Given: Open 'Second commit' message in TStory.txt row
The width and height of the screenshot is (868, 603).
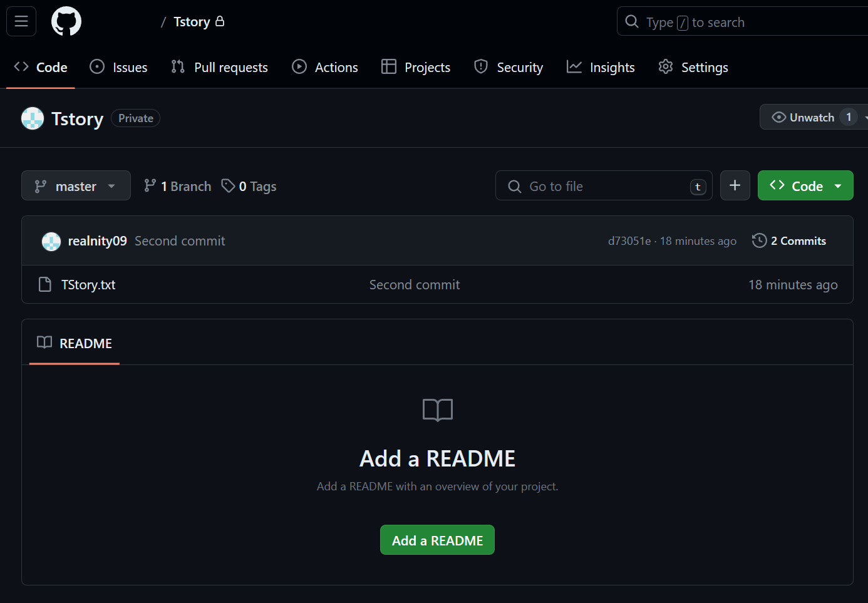Looking at the screenshot, I should point(415,285).
